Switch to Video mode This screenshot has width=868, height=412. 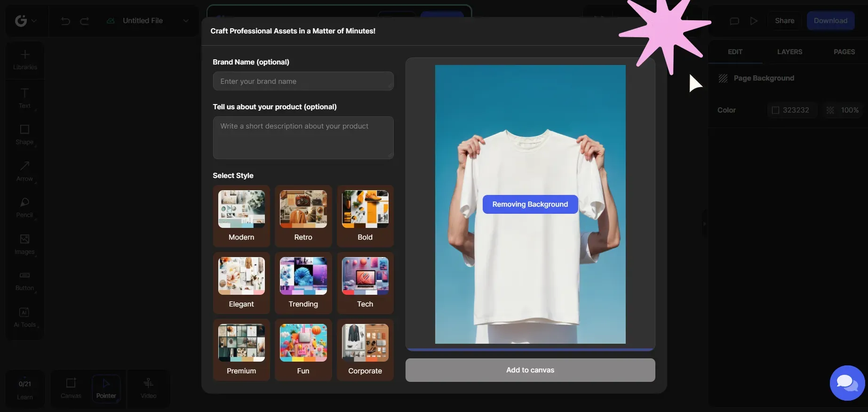point(148,389)
